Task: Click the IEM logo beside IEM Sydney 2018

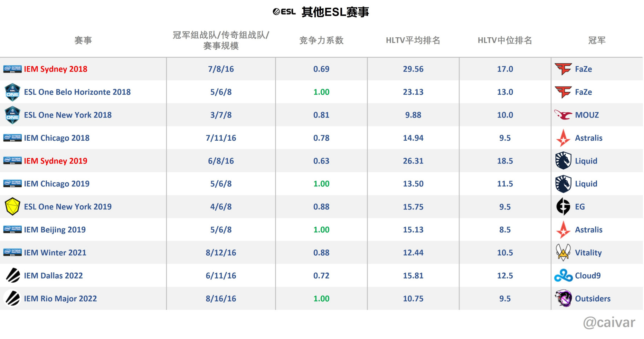Action: pyautogui.click(x=13, y=69)
